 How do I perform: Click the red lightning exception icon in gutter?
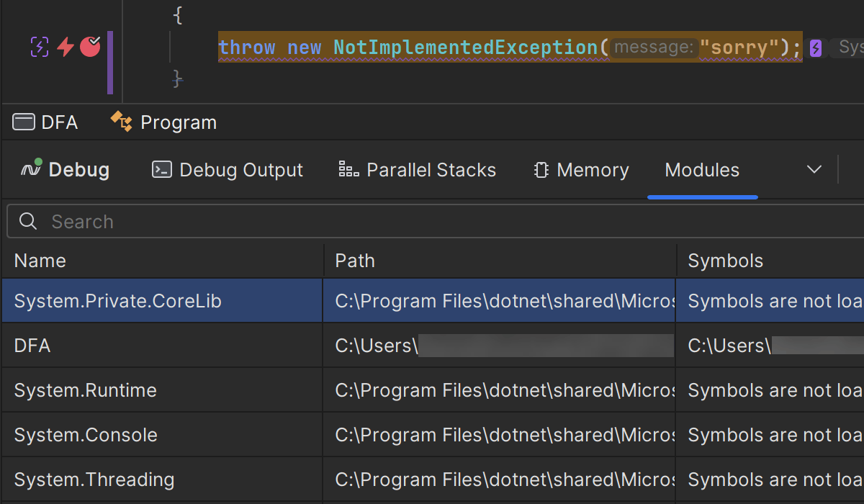coord(66,47)
